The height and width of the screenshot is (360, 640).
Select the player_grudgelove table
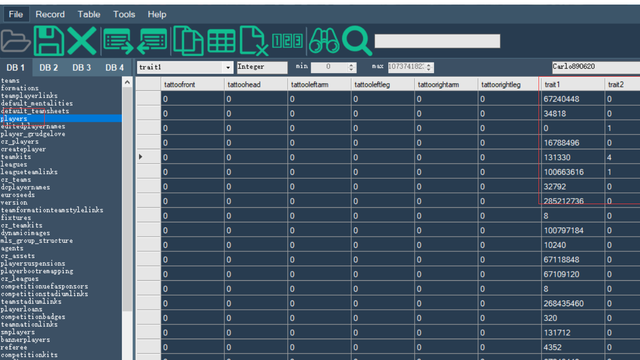click(x=33, y=134)
